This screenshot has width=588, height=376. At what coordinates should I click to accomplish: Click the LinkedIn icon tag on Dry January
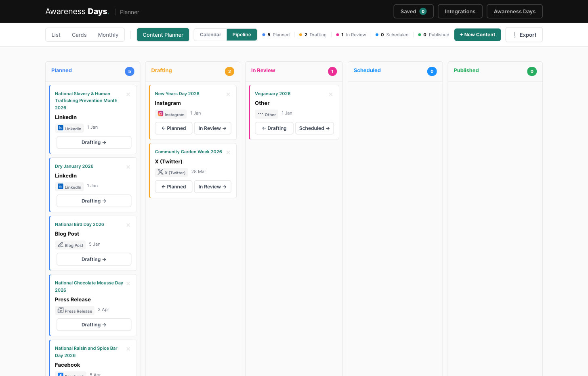coord(69,187)
